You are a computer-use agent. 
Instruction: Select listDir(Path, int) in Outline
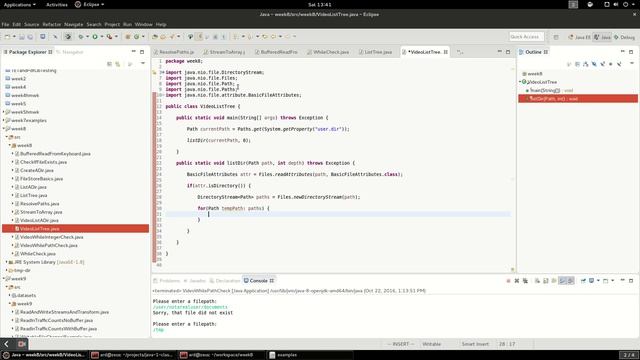578,99
